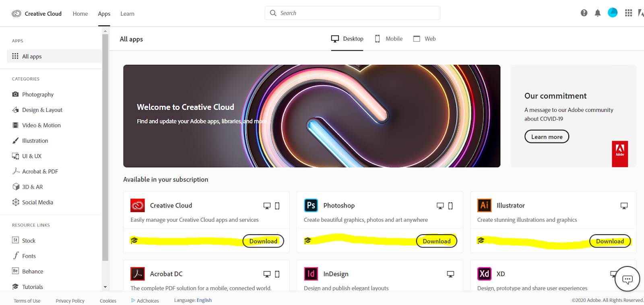The image size is (644, 305).
Task: Click the 3D & AR cube icon
Action: click(16, 187)
